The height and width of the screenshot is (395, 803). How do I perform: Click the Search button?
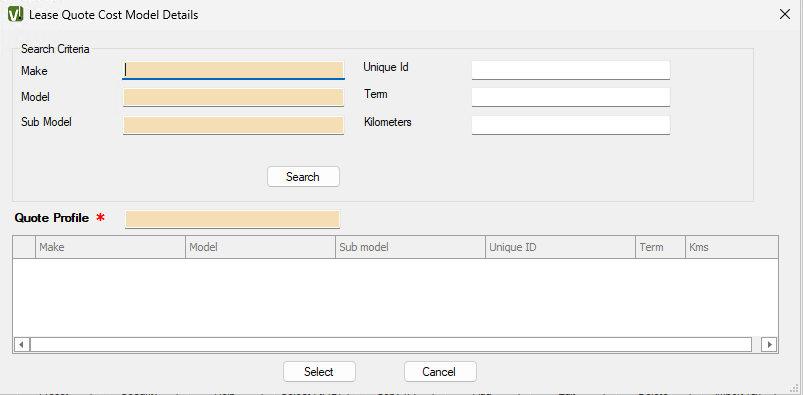pyautogui.click(x=303, y=177)
